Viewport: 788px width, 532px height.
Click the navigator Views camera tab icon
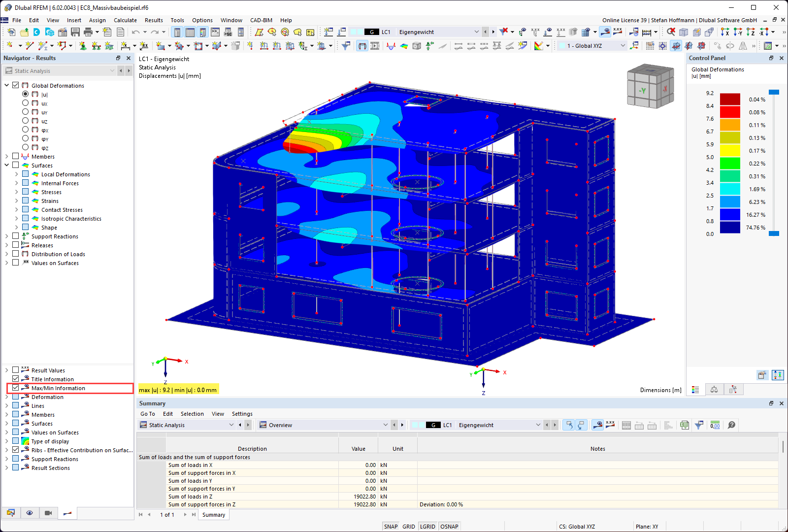point(48,513)
